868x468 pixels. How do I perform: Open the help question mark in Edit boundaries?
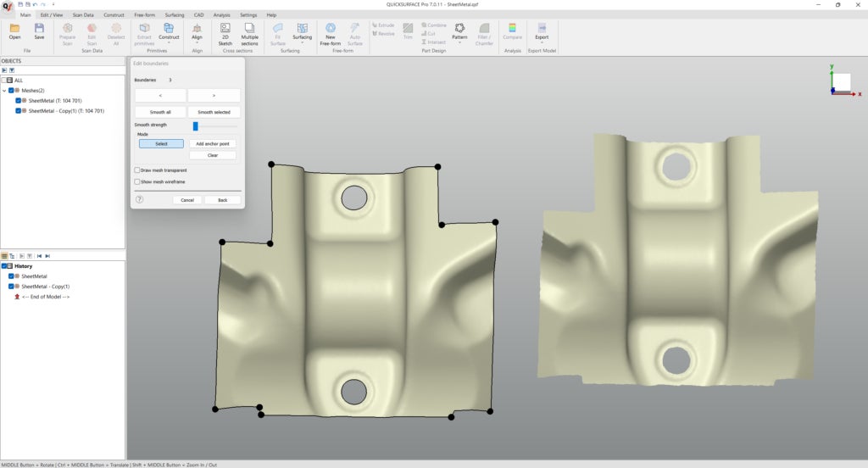(140, 199)
